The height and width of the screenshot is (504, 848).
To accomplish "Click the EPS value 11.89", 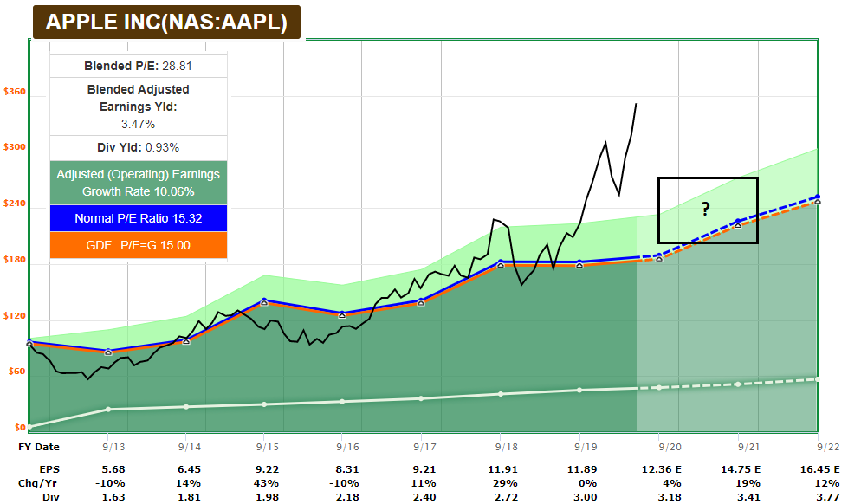I will [x=582, y=469].
